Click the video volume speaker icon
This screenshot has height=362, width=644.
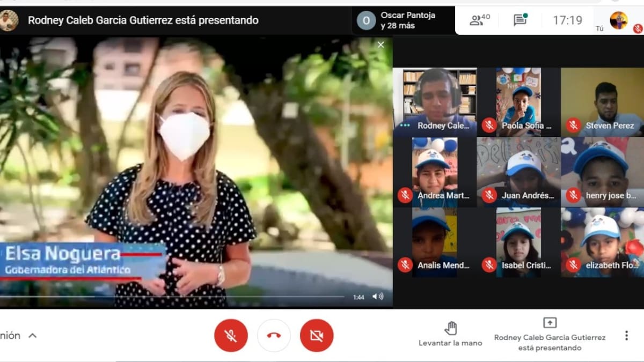point(378,297)
